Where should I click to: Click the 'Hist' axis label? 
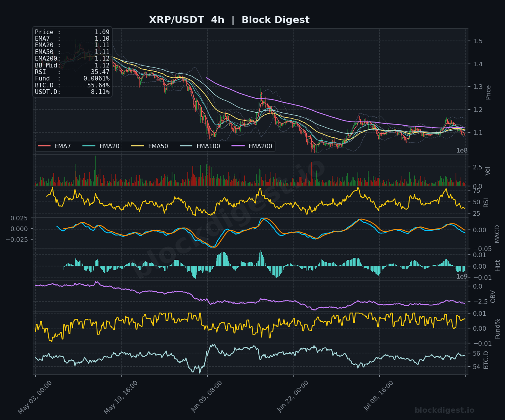pos(497,266)
